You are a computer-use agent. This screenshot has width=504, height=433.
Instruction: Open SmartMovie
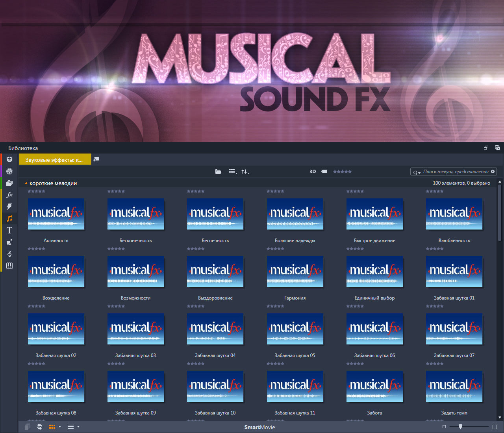(259, 427)
